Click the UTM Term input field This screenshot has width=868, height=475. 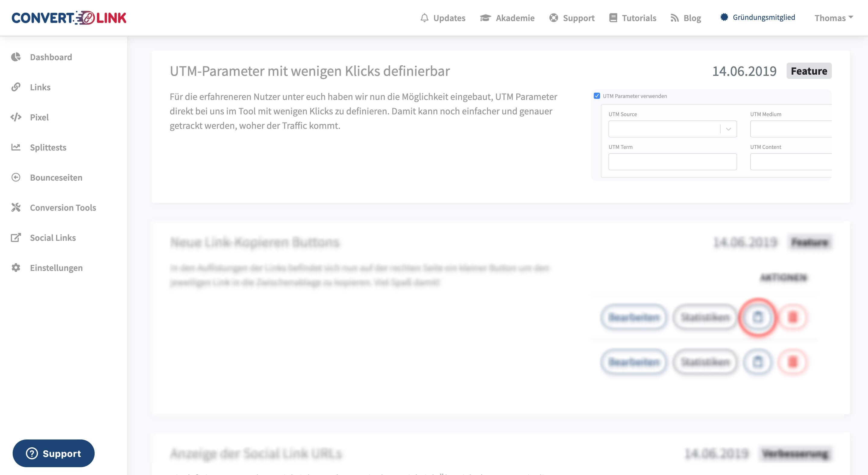click(673, 162)
